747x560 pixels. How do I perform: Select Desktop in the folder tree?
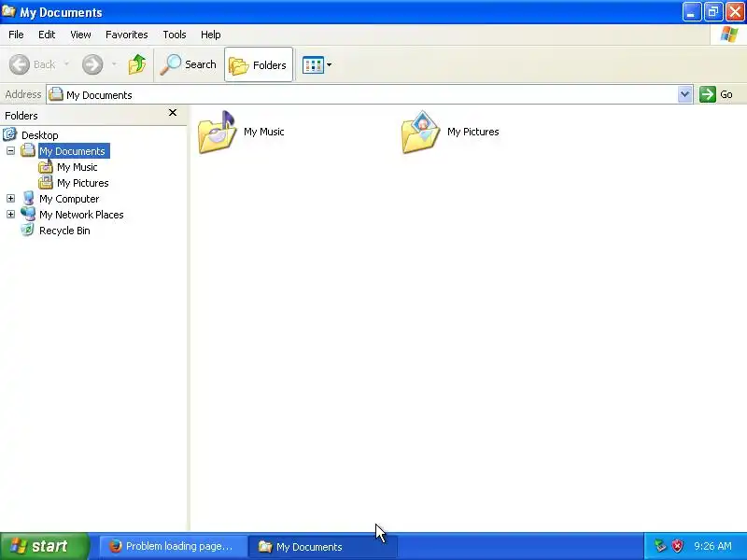pyautogui.click(x=40, y=135)
